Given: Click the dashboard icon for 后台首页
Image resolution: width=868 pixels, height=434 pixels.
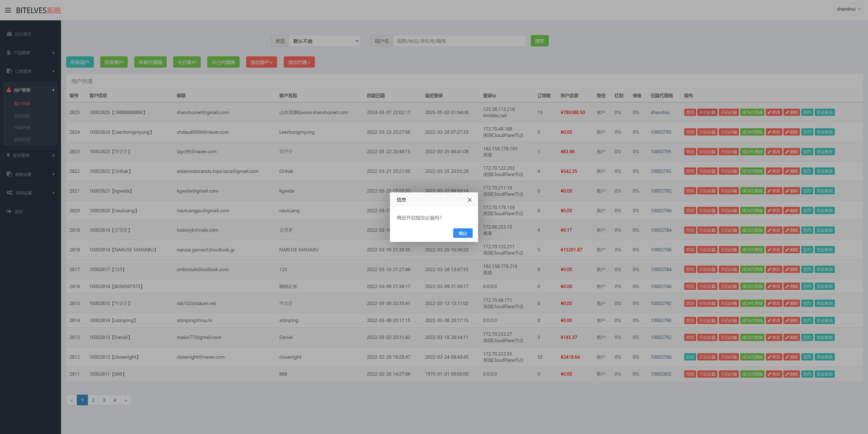Looking at the screenshot, I should 9,34.
